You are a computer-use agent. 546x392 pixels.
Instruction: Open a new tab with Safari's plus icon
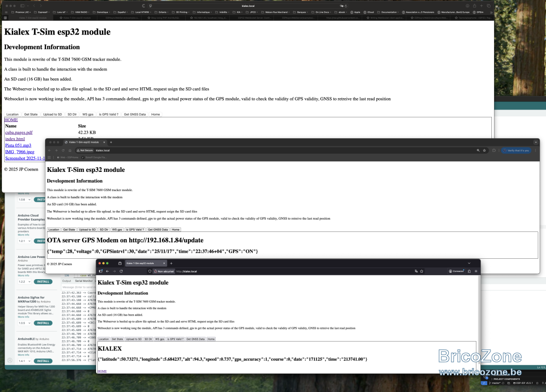coord(481,5)
